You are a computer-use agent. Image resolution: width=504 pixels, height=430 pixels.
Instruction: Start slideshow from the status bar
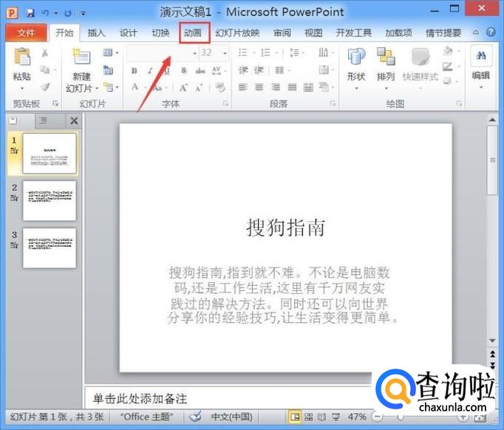pos(336,417)
